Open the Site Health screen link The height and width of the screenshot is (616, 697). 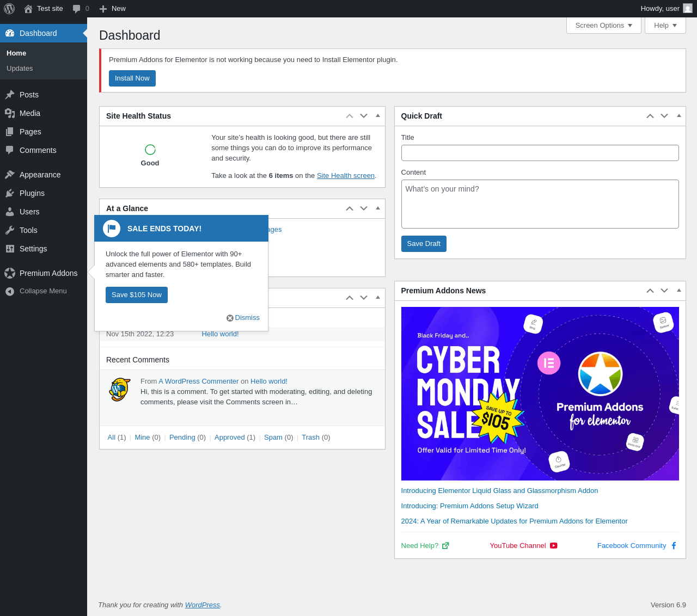point(346,176)
